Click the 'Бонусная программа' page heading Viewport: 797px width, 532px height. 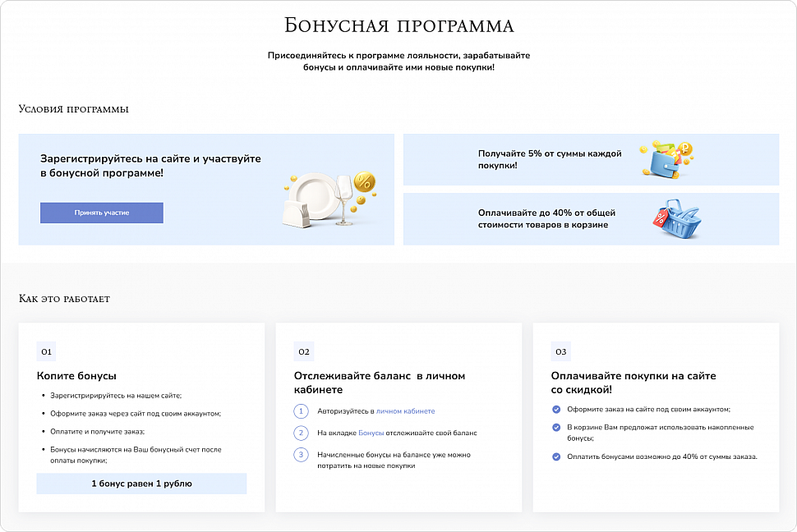click(x=398, y=25)
